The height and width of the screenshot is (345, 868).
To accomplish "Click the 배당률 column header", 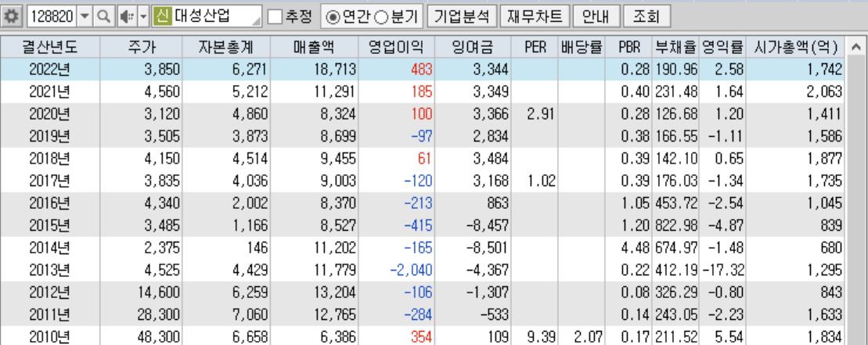I will click(x=582, y=48).
